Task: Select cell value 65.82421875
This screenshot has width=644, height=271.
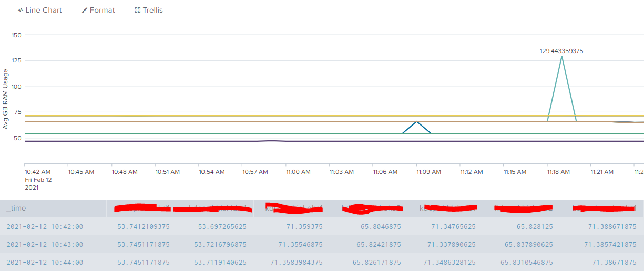Action: tap(379, 245)
